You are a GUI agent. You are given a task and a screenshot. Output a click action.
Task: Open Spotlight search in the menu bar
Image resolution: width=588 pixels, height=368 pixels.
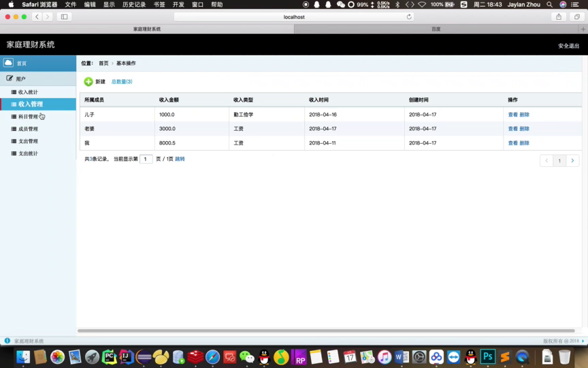tap(549, 5)
